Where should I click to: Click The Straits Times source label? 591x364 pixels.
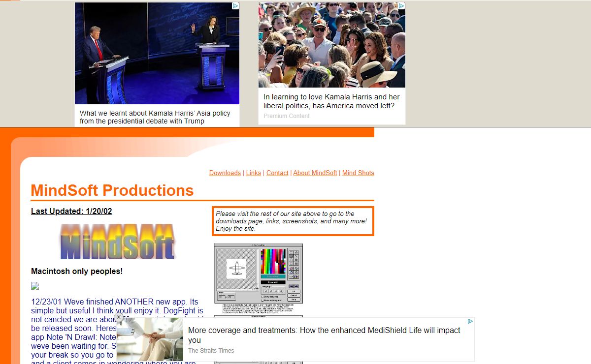[x=211, y=351]
